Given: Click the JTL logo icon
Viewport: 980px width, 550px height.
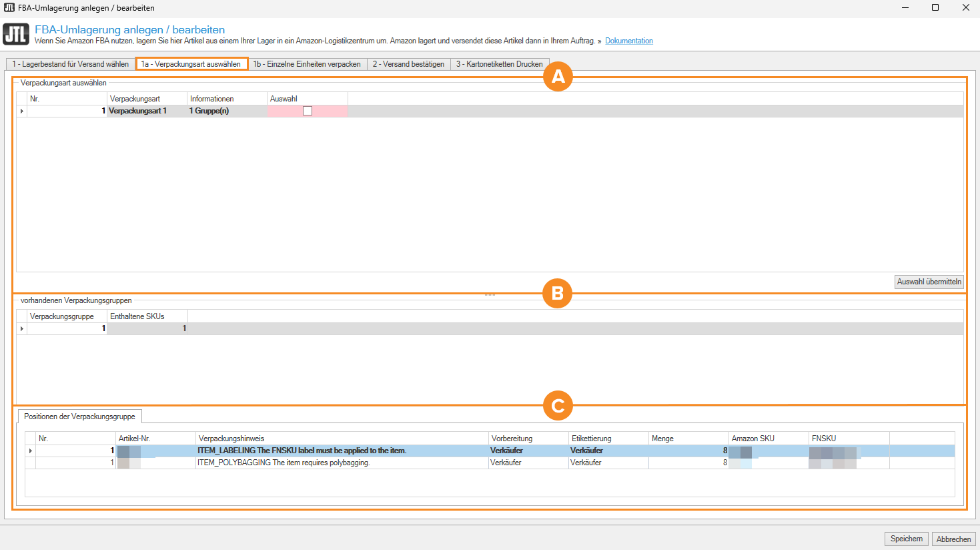Looking at the screenshot, I should [16, 34].
